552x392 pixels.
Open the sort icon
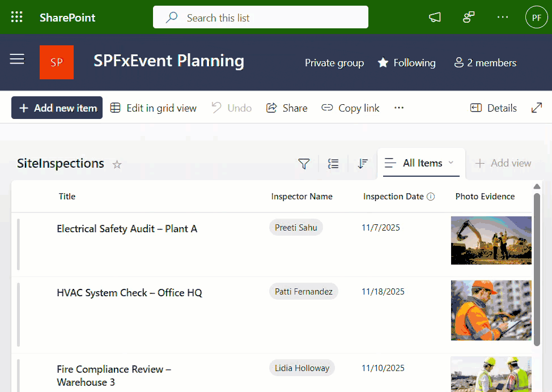pos(363,163)
